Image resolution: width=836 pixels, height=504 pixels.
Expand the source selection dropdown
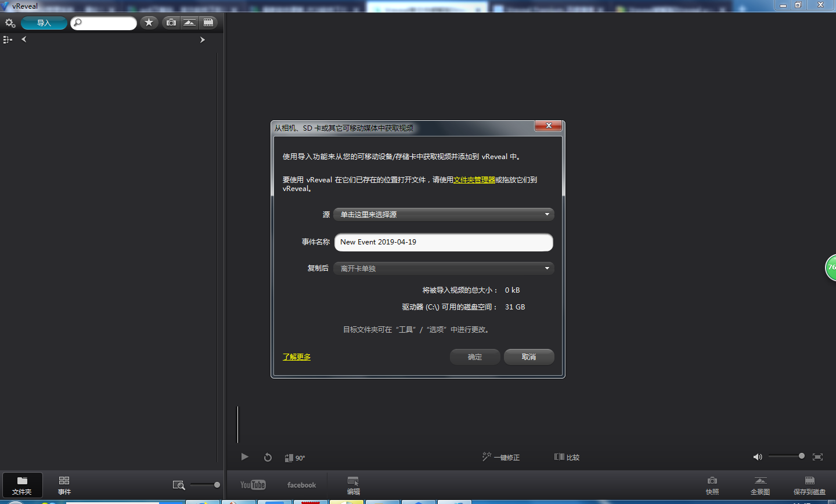[444, 214]
